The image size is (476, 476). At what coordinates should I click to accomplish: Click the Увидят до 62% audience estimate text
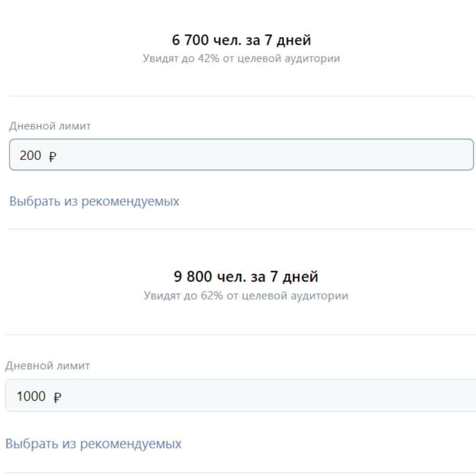coord(246,295)
